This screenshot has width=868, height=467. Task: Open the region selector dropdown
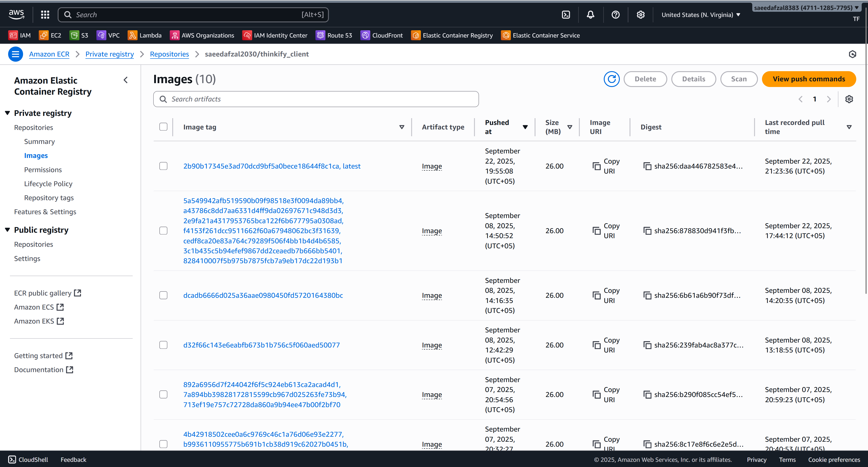coord(701,14)
